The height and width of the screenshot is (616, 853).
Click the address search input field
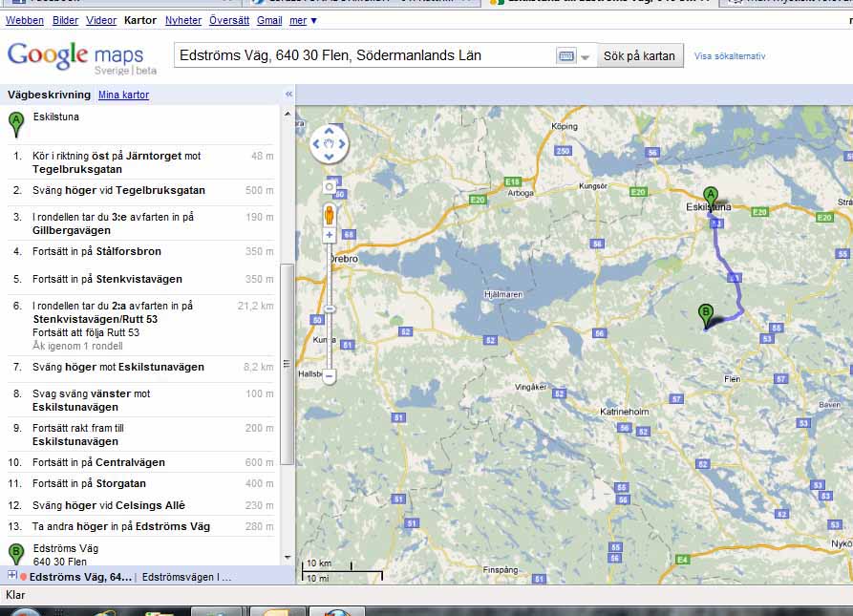coord(365,55)
